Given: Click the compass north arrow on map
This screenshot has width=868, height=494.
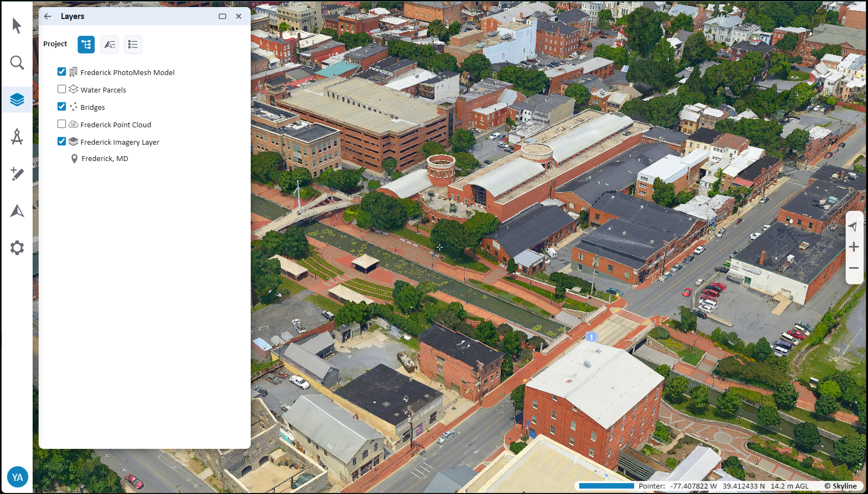Looking at the screenshot, I should click(x=853, y=226).
